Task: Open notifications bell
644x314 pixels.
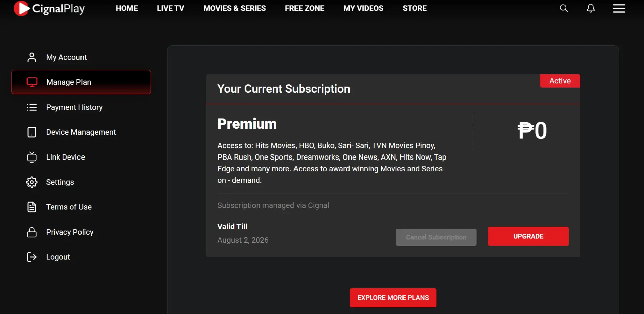Action: pyautogui.click(x=591, y=8)
